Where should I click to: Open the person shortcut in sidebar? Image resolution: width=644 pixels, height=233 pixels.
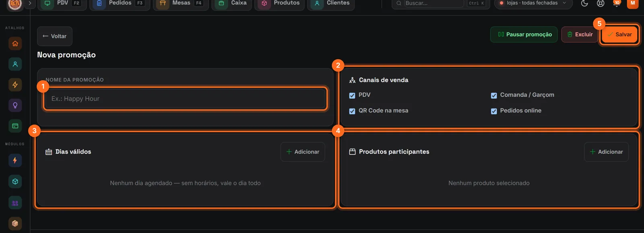[x=15, y=64]
